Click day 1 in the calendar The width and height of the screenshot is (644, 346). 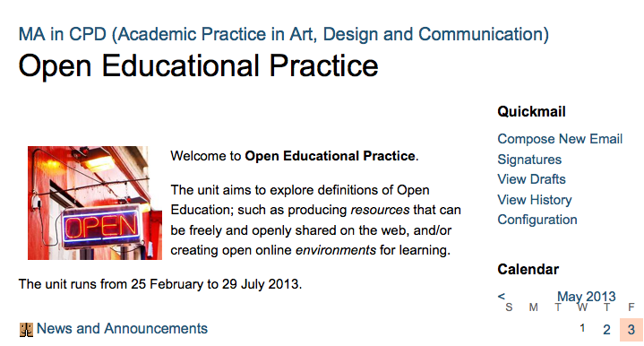tap(582, 328)
